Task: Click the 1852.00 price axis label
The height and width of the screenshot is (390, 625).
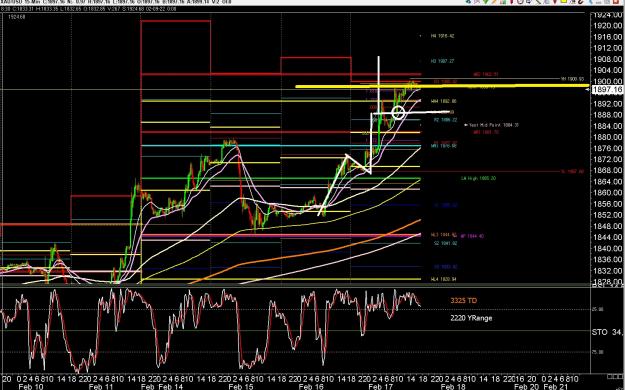Action: pos(607,215)
